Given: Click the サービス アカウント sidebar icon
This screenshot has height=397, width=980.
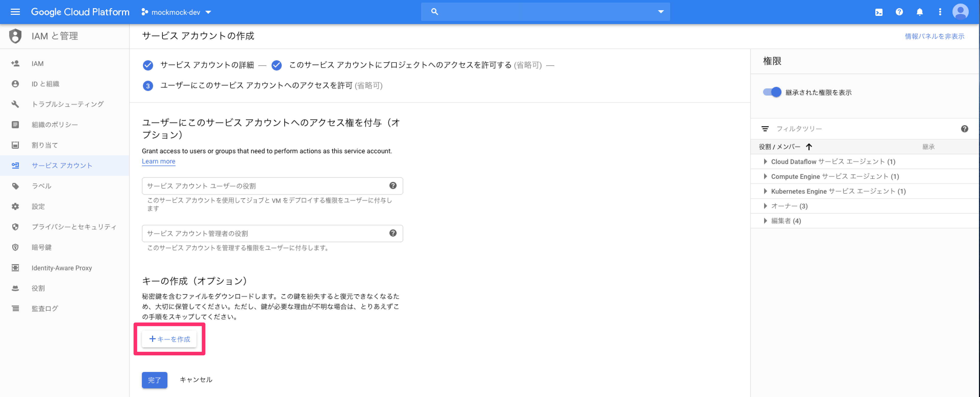Looking at the screenshot, I should [x=15, y=165].
